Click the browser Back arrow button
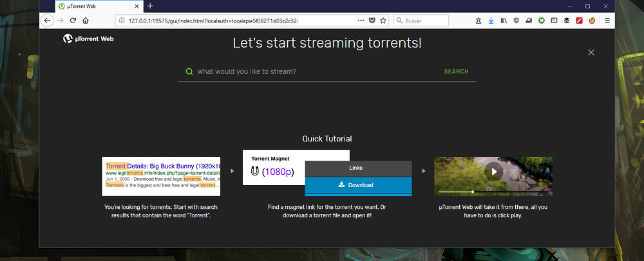This screenshot has height=261, width=644. 47,21
